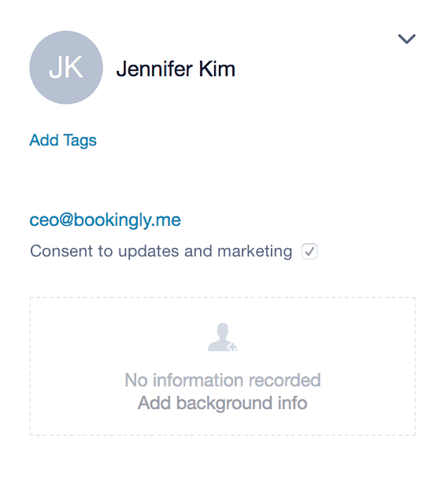The width and height of the screenshot is (448, 480).
Task: Expand the contact options chevron
Action: (406, 39)
